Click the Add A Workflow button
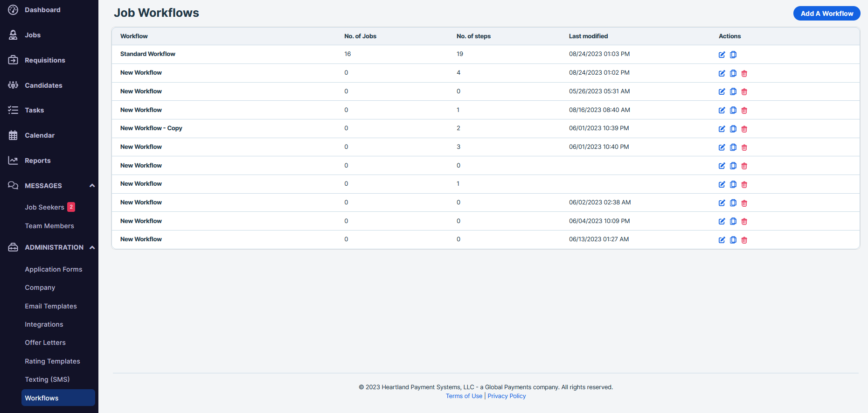Screen dimensions: 868x413 coord(826,14)
